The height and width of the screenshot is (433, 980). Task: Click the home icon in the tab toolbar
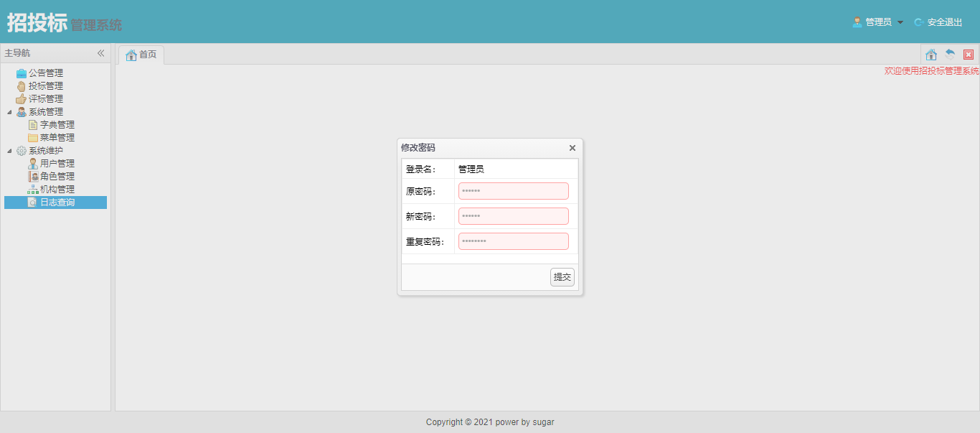tap(931, 55)
